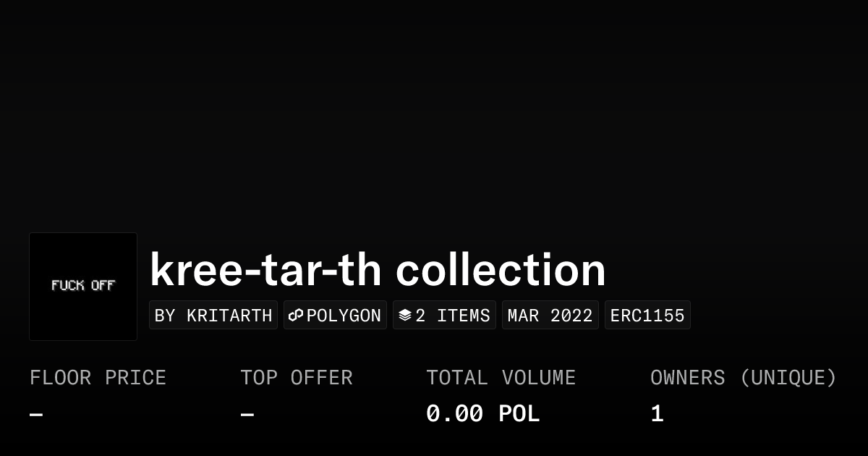Click the stacked layers items icon
868x456 pixels.
[405, 316]
